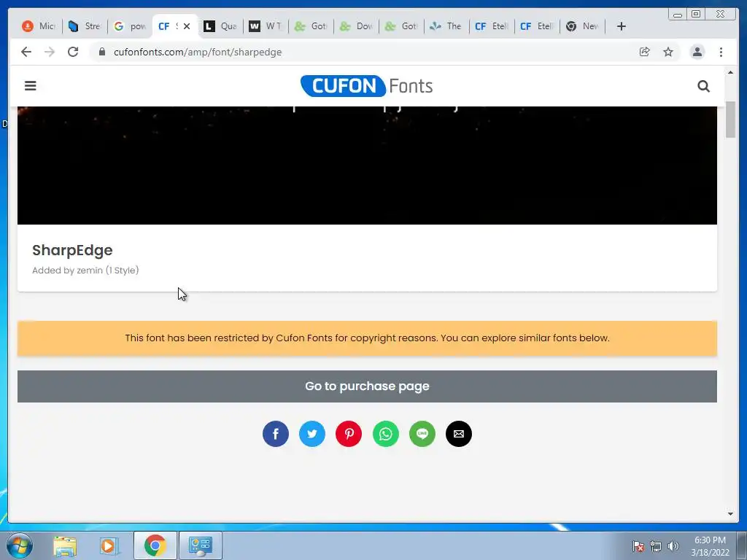
Task: Switch to the W T tab
Action: (266, 26)
